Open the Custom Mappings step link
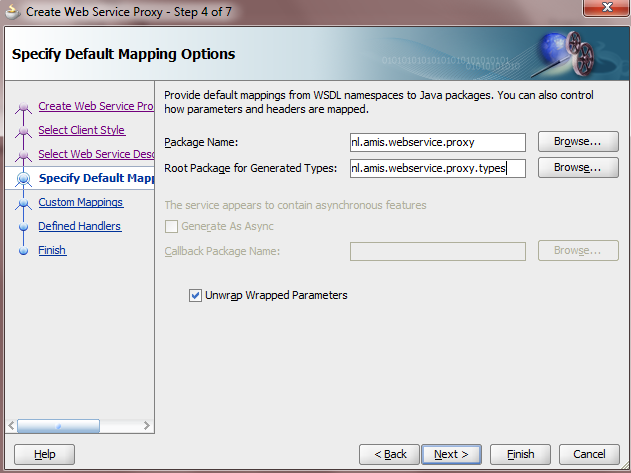The height and width of the screenshot is (473, 631). coord(80,202)
